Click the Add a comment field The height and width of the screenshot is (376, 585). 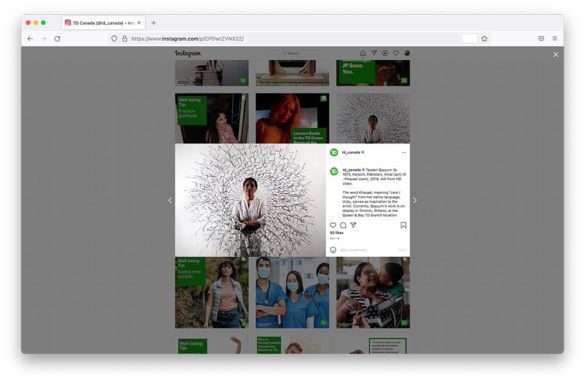(367, 250)
